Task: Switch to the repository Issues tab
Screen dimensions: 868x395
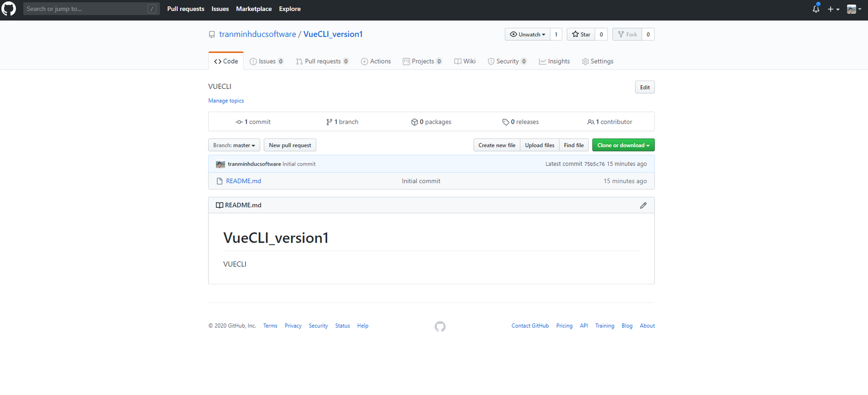Action: 267,62
